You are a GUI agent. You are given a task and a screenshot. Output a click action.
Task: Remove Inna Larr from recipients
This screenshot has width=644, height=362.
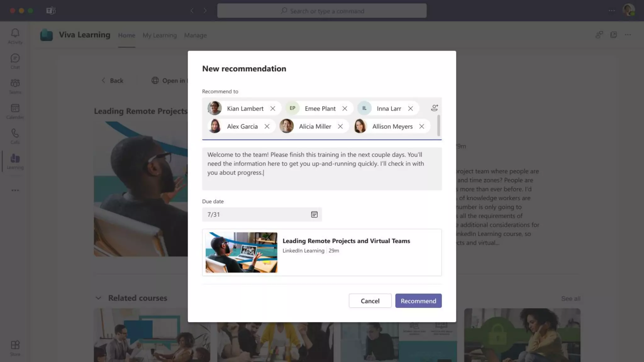click(x=410, y=108)
